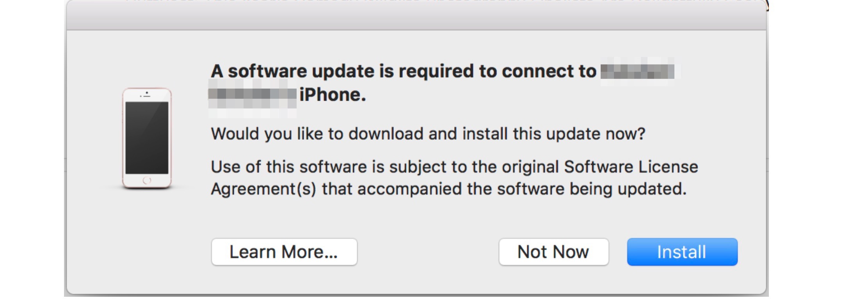The image size is (868, 303).
Task: Click the words 'Software License' in the notice
Action: 631,167
